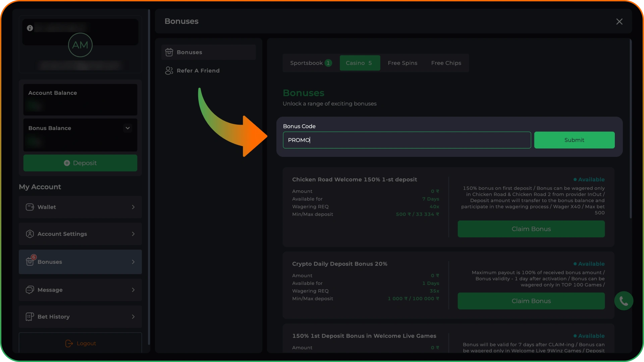The width and height of the screenshot is (644, 362).
Task: Open Account Settings chevron arrow
Action: (x=133, y=234)
